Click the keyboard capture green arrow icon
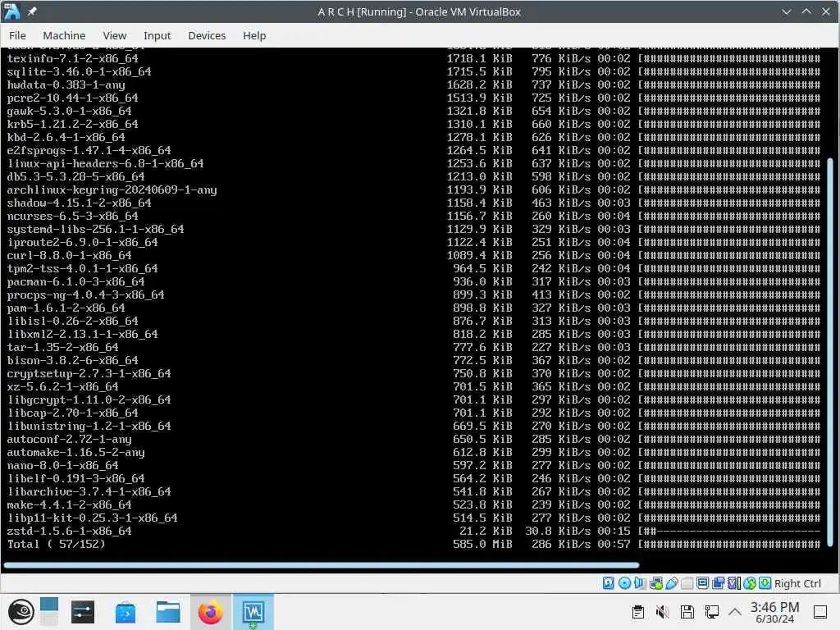The width and height of the screenshot is (840, 630). click(765, 583)
